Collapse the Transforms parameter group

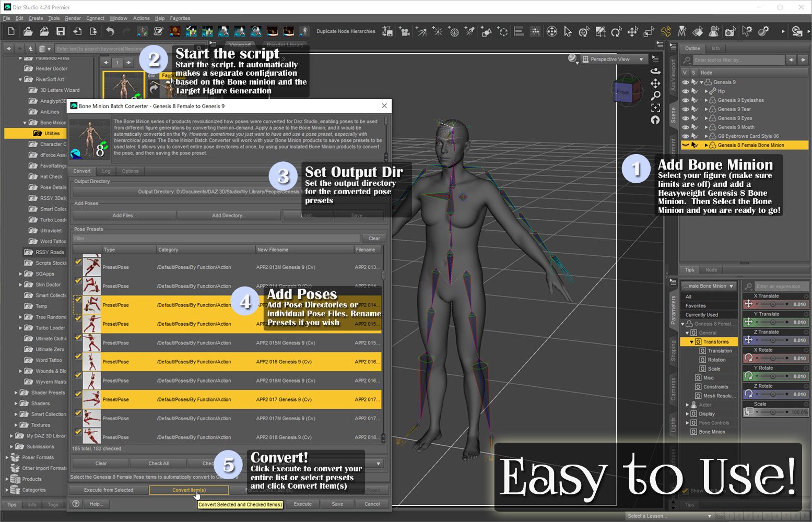coord(692,342)
